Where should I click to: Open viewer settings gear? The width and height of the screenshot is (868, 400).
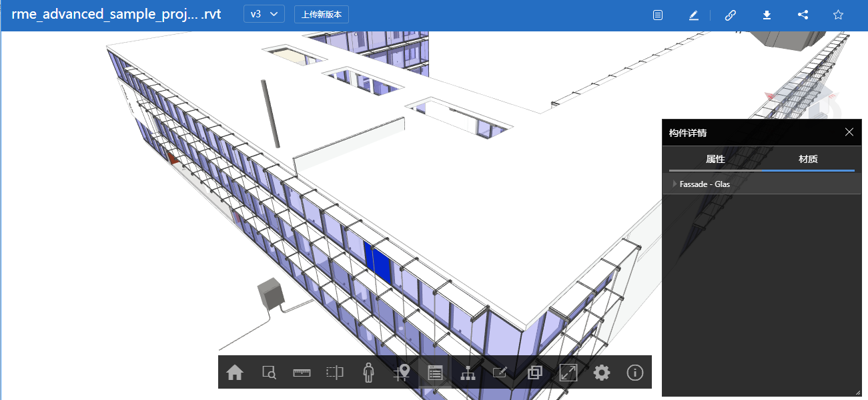click(602, 373)
